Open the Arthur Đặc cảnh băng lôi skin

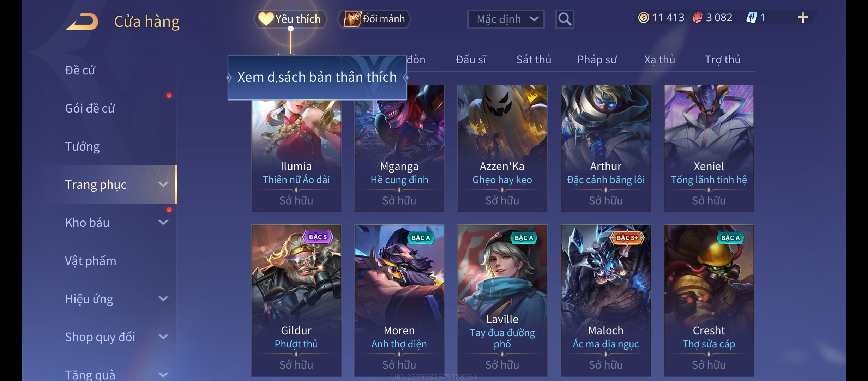click(606, 148)
